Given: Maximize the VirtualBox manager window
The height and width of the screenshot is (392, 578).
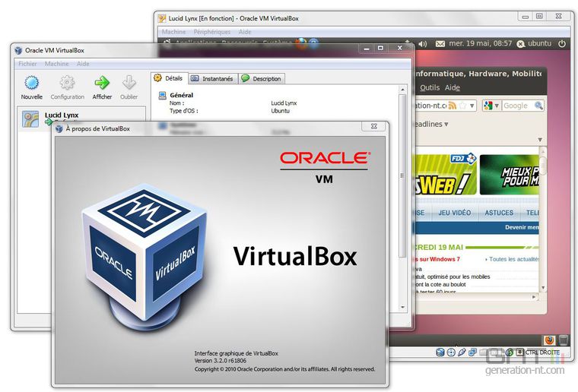Looking at the screenshot, I should tap(381, 48).
